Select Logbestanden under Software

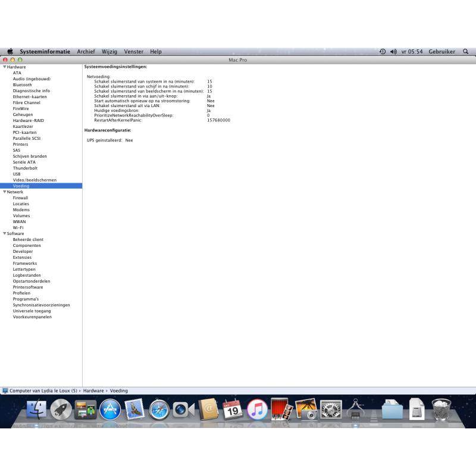[x=27, y=275]
